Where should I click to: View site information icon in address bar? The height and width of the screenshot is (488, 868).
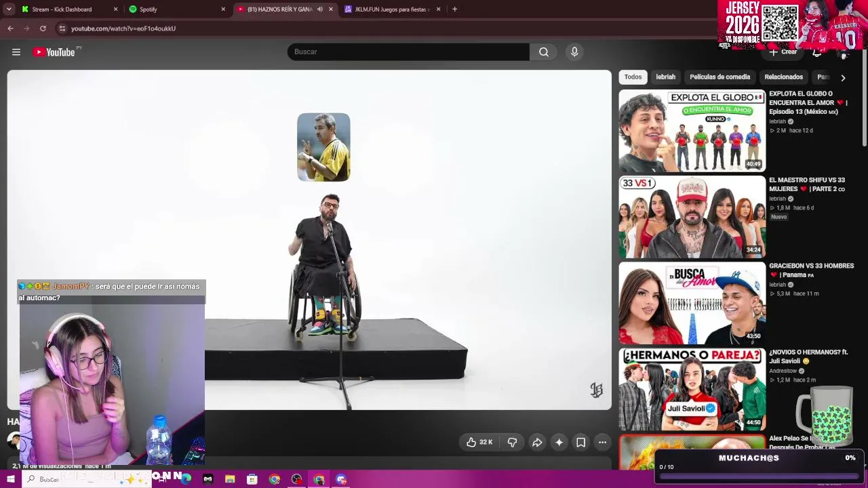point(62,28)
